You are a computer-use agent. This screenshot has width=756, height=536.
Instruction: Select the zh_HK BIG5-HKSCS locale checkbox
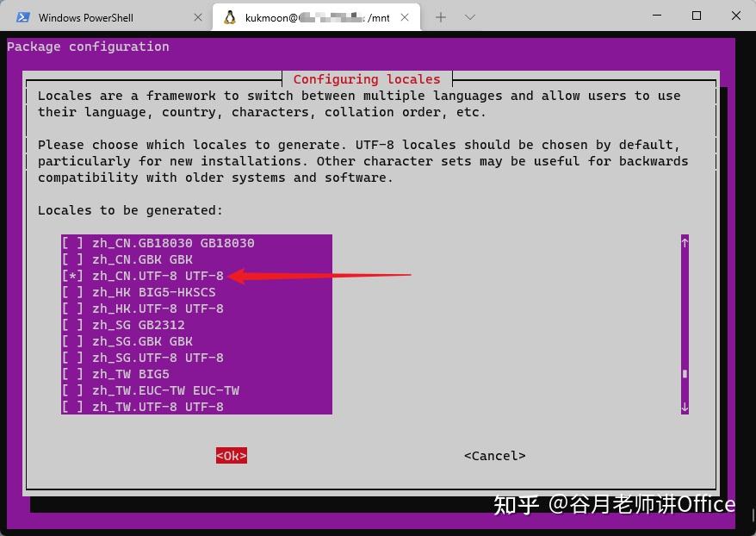72,292
